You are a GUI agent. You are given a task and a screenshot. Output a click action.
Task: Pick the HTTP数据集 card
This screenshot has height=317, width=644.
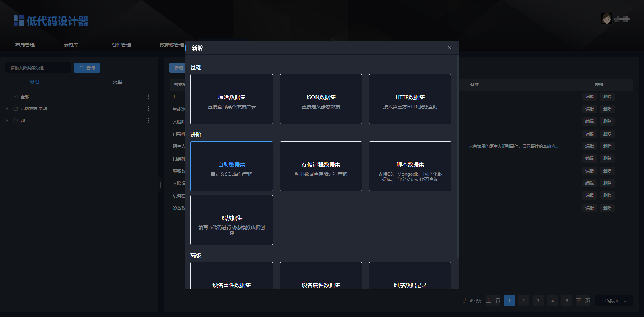[x=410, y=99]
